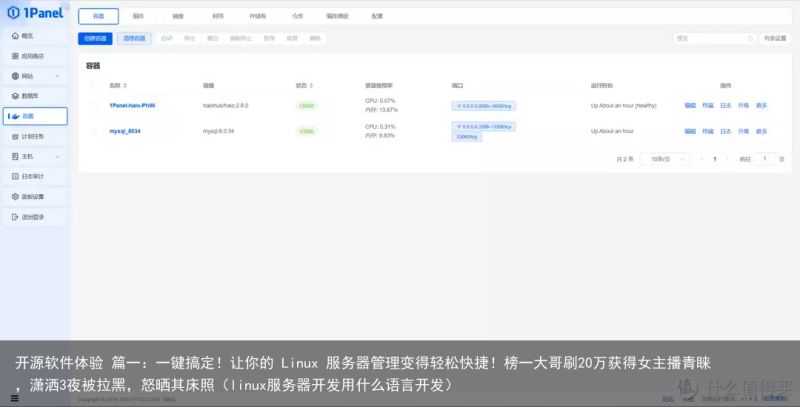Switch to the 网络 tab

click(x=218, y=16)
